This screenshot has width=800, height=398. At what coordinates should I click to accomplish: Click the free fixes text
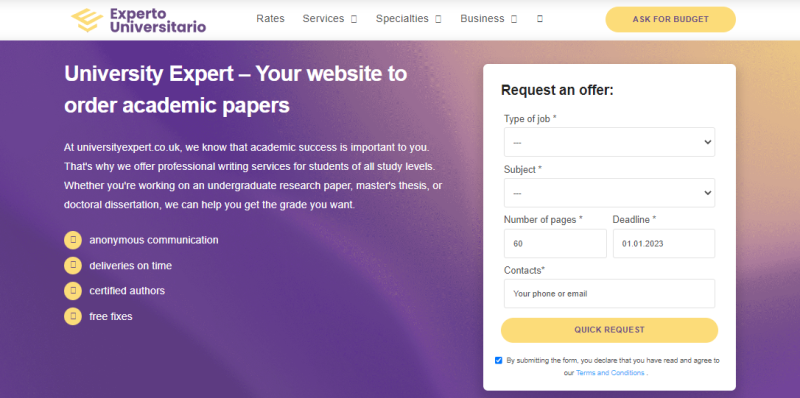click(x=111, y=316)
